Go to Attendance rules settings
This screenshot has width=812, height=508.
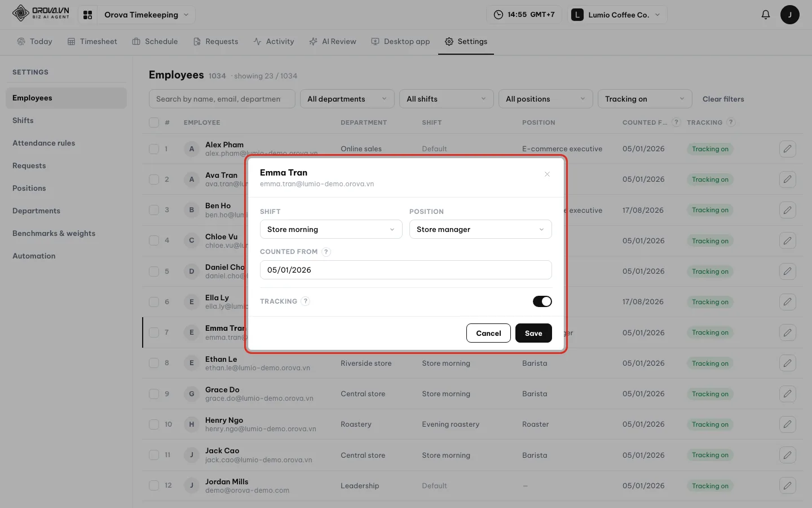tap(66, 143)
